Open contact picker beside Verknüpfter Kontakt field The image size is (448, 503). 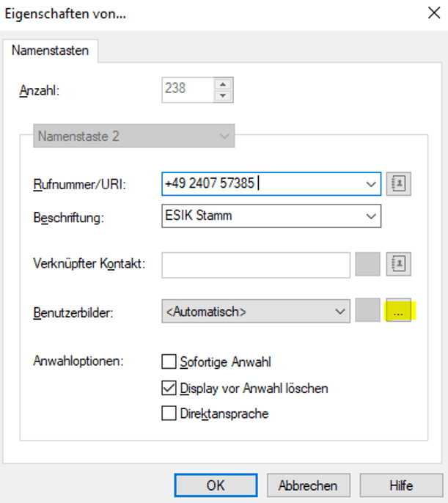pyautogui.click(x=399, y=265)
